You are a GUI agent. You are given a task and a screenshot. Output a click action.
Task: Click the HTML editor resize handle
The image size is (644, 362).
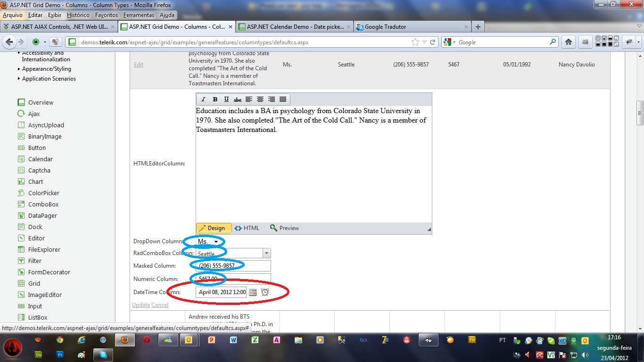coord(429,230)
